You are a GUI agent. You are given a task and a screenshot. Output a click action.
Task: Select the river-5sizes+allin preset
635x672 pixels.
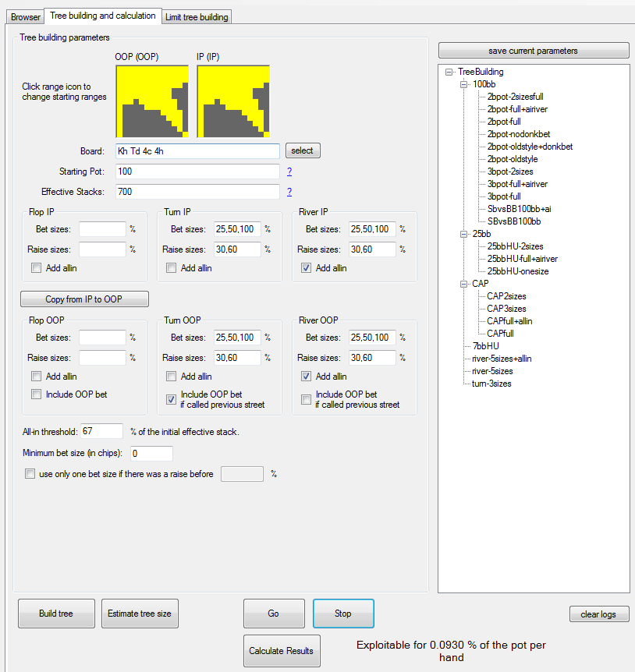502,359
